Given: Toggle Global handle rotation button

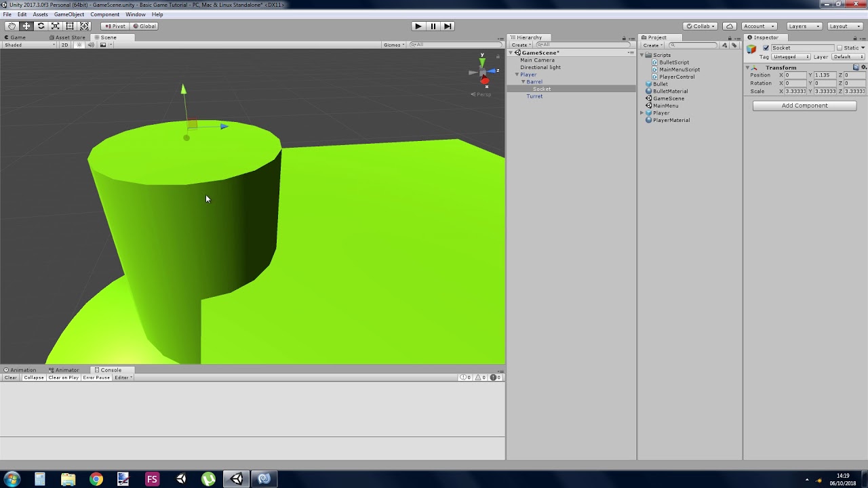Looking at the screenshot, I should pos(144,26).
